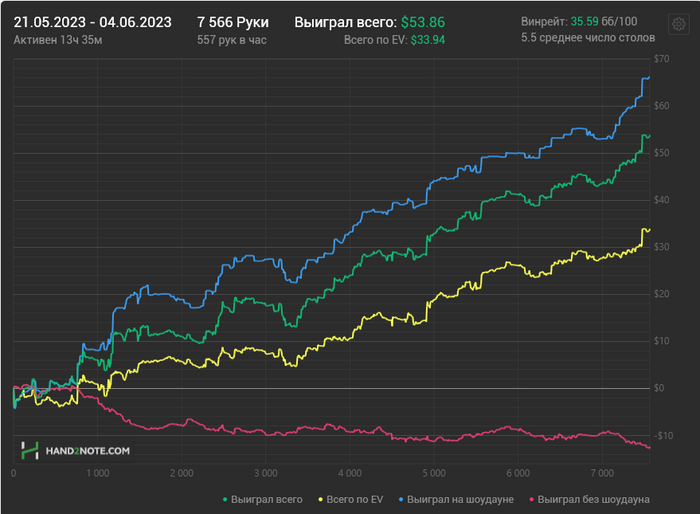This screenshot has width=700, height=514.
Task: Toggle the 'Всего по EV' legend series
Action: point(350,499)
